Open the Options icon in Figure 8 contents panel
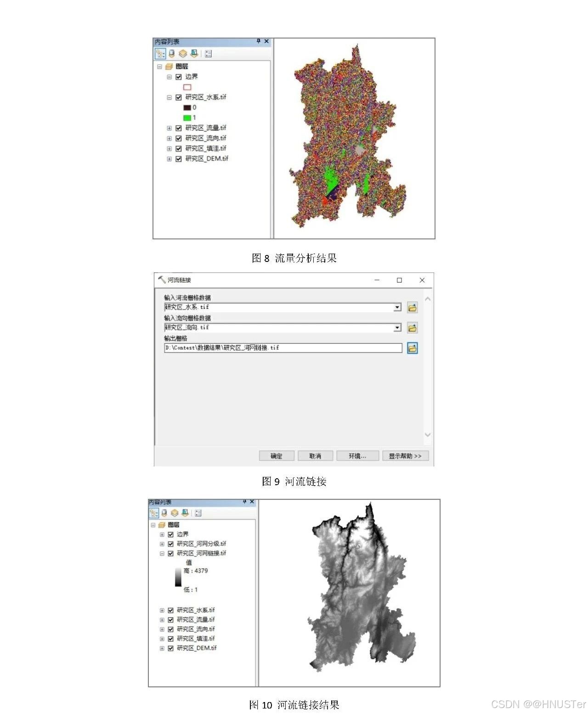This screenshot has width=588, height=714. coord(209,54)
